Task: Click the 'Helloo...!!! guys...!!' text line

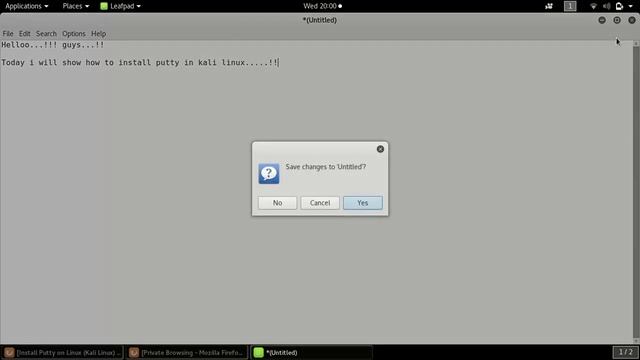Action: pyautogui.click(x=53, y=45)
